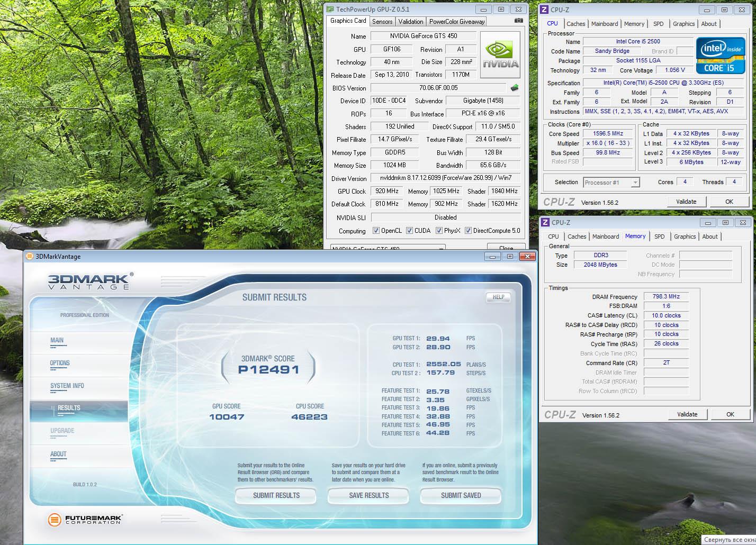
Task: Open the Validation tab in GPU-Z
Action: 411,22
